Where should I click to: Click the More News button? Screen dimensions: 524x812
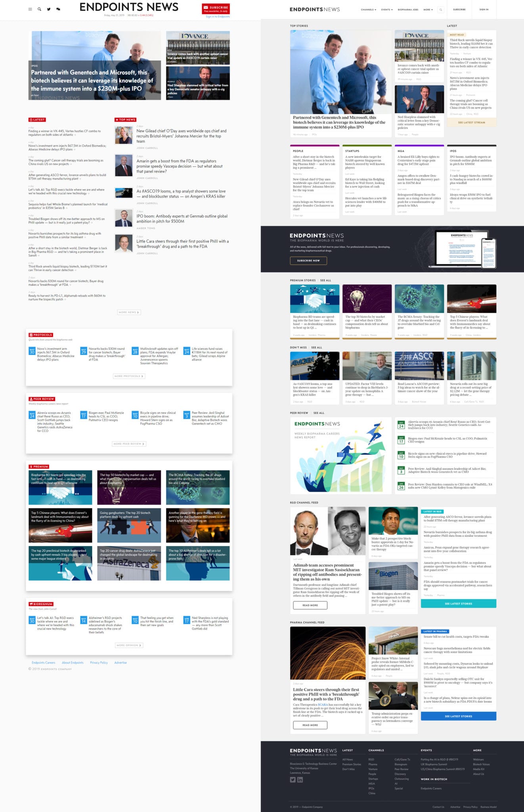pos(129,312)
